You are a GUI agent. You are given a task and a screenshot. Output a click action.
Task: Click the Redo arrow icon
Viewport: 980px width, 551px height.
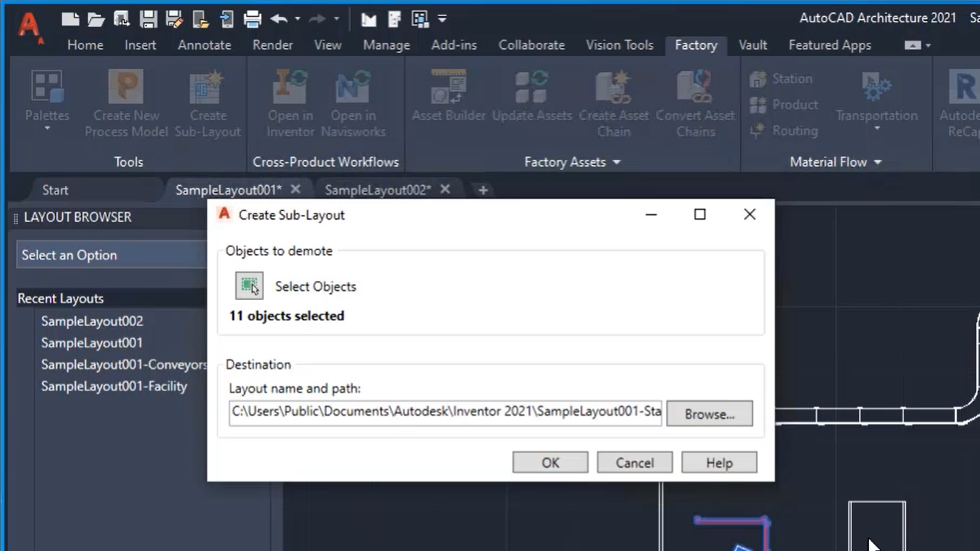pyautogui.click(x=317, y=18)
